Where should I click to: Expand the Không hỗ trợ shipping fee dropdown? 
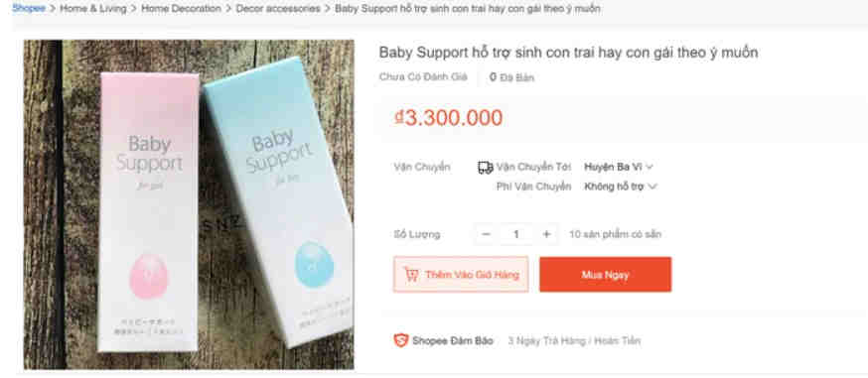621,187
